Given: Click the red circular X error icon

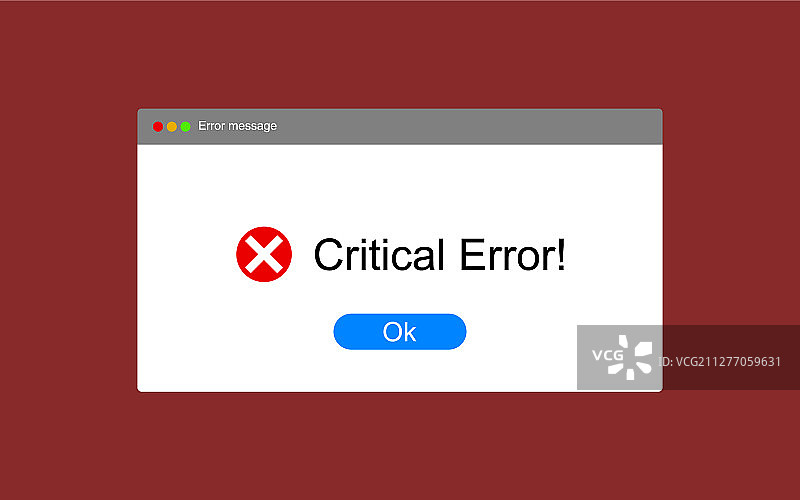Looking at the screenshot, I should (264, 254).
